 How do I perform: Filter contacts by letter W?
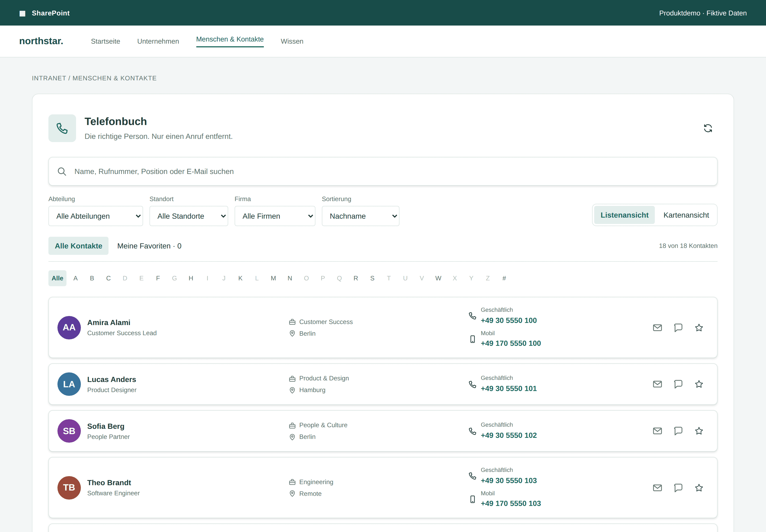coord(438,278)
